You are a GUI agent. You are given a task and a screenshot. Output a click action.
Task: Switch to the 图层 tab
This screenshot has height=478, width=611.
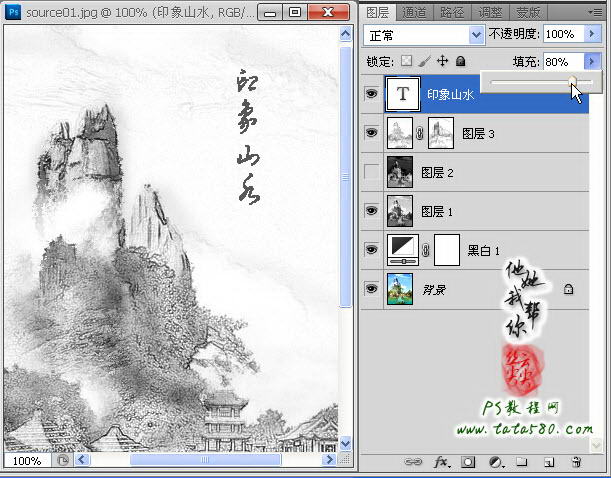click(378, 12)
